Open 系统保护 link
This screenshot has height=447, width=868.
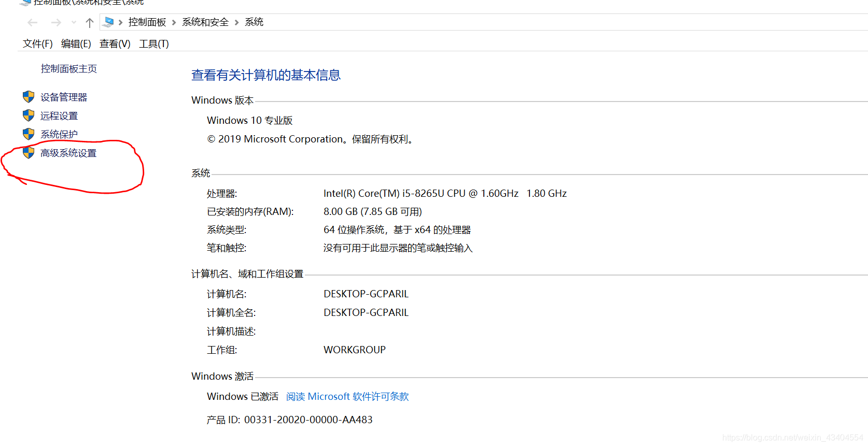point(59,134)
